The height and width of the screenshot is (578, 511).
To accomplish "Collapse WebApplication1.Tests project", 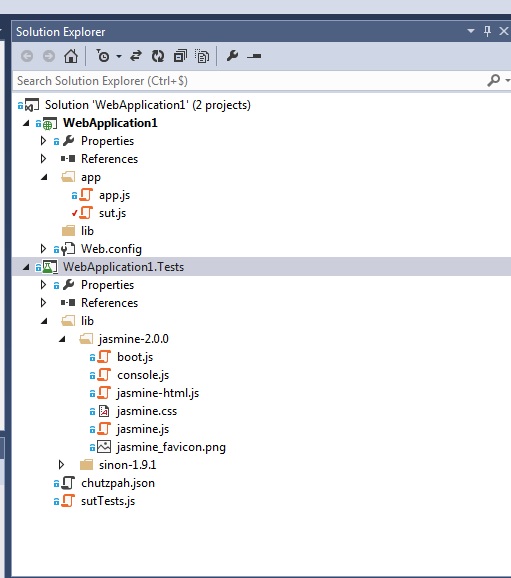I will pyautogui.click(x=26, y=267).
